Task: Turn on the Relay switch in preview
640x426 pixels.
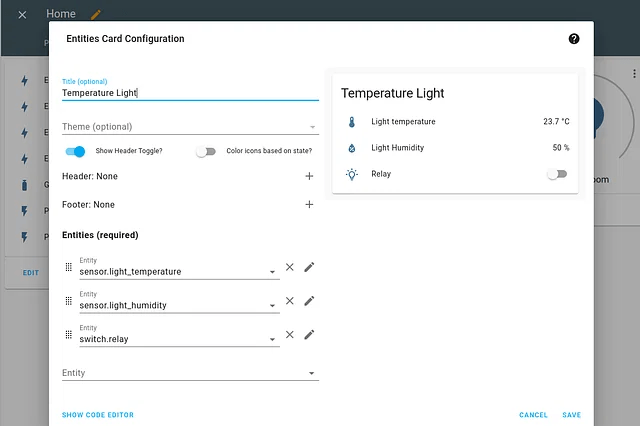Action: tap(557, 174)
